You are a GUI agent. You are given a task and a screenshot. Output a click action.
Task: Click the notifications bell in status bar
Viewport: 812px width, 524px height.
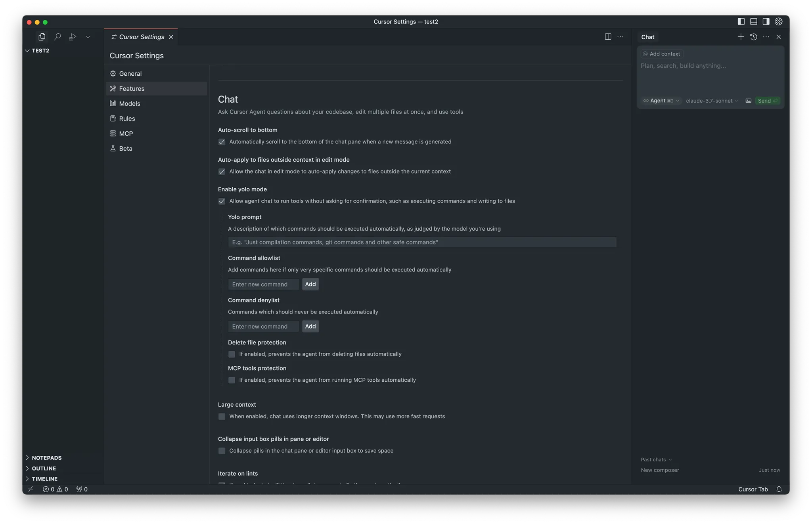(x=779, y=489)
